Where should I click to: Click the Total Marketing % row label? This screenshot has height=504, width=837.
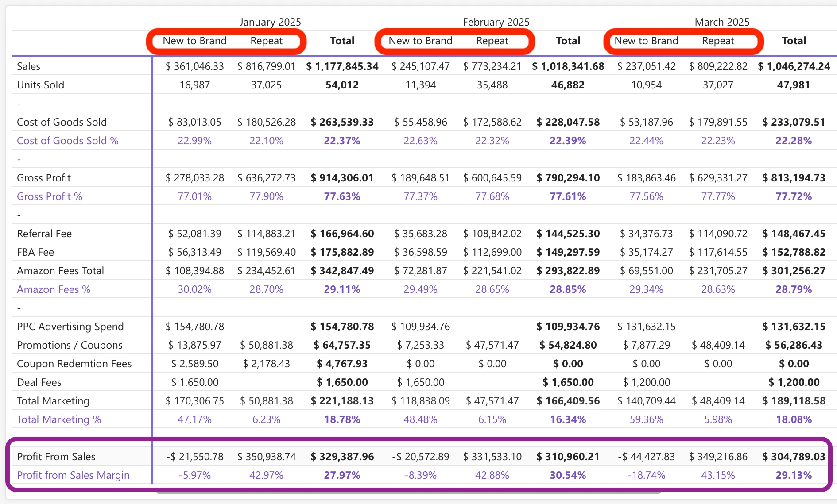coord(59,419)
